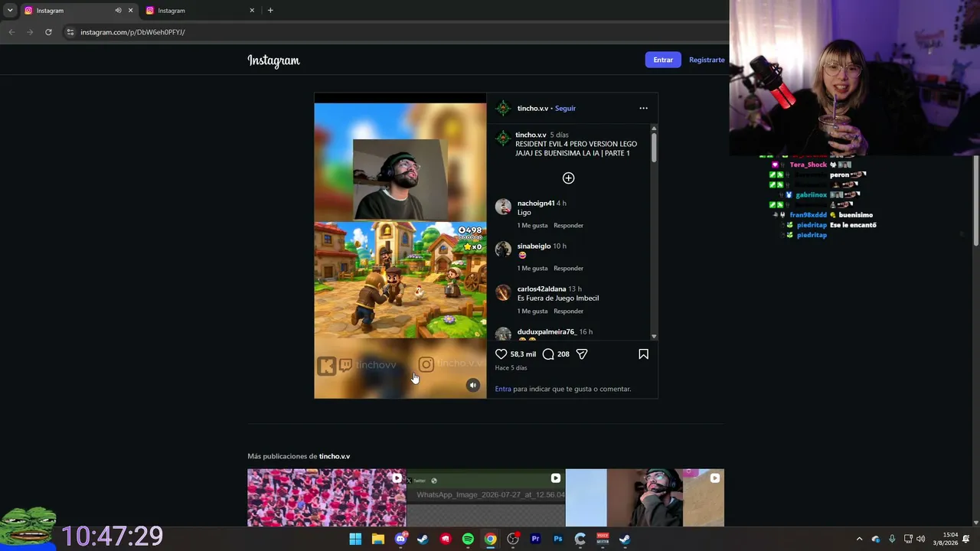Viewport: 980px width, 551px height.
Task: Open the Chrome tab search dropdown
Action: [x=10, y=11]
